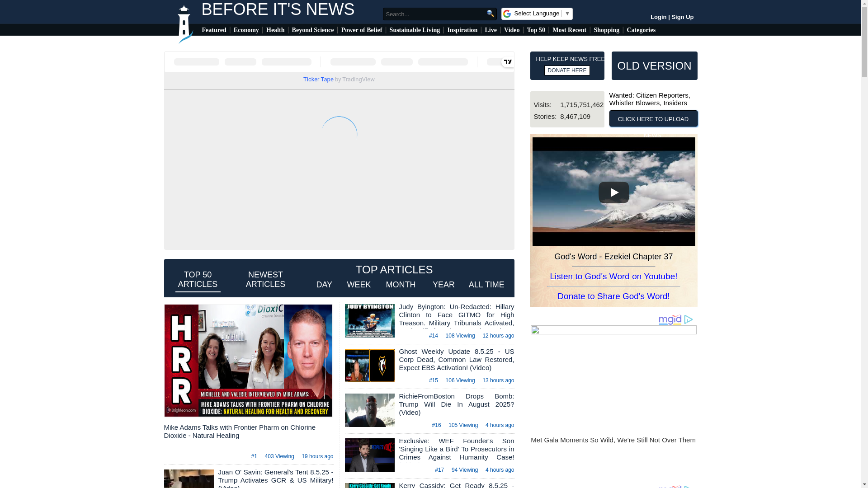Click the Login link
The width and height of the screenshot is (868, 488).
click(658, 17)
